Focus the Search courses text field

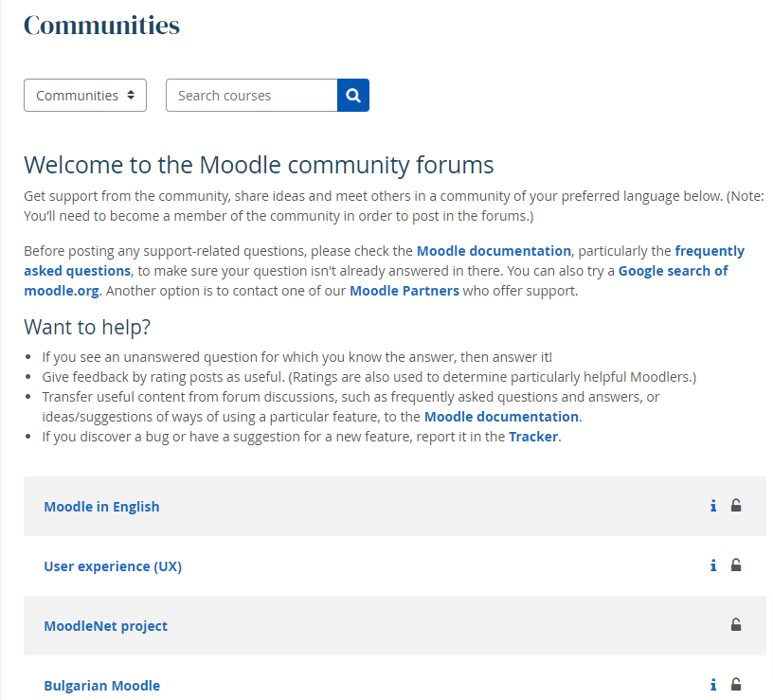252,95
